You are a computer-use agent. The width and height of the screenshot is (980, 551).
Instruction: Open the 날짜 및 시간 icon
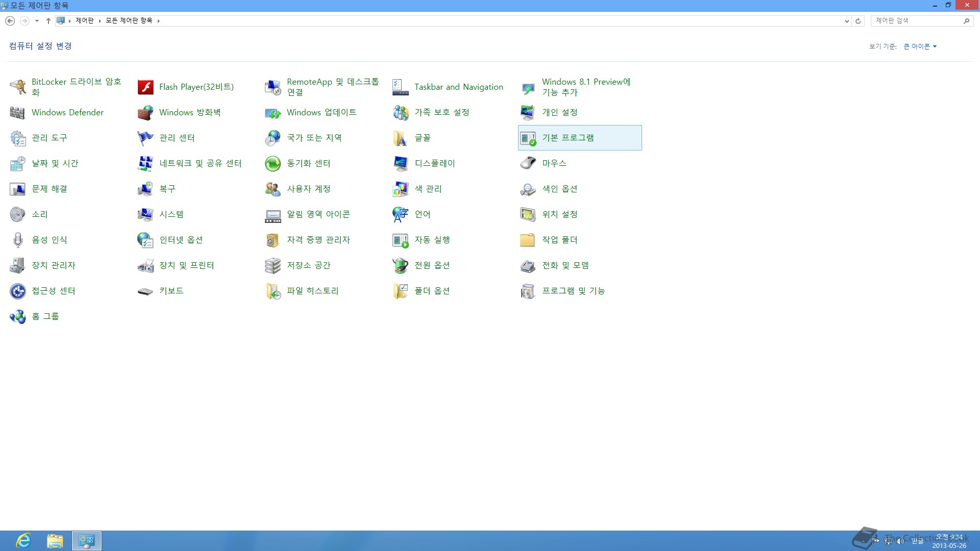[18, 163]
